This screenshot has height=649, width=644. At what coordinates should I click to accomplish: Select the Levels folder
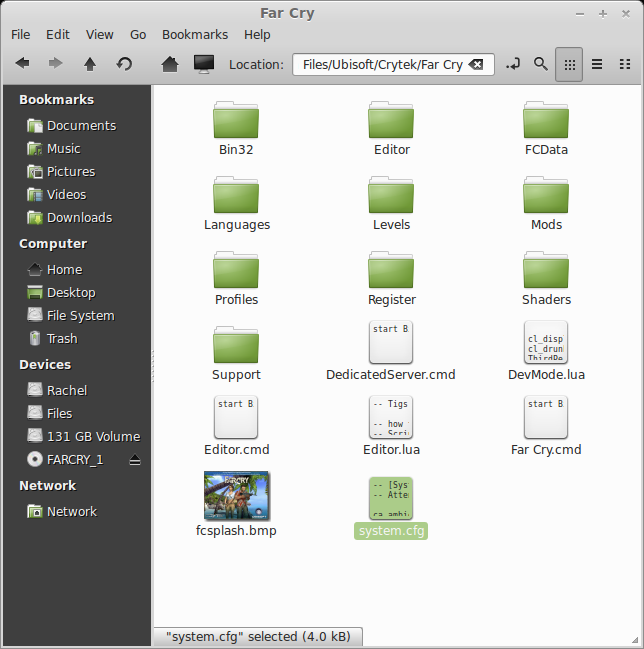[x=391, y=203]
